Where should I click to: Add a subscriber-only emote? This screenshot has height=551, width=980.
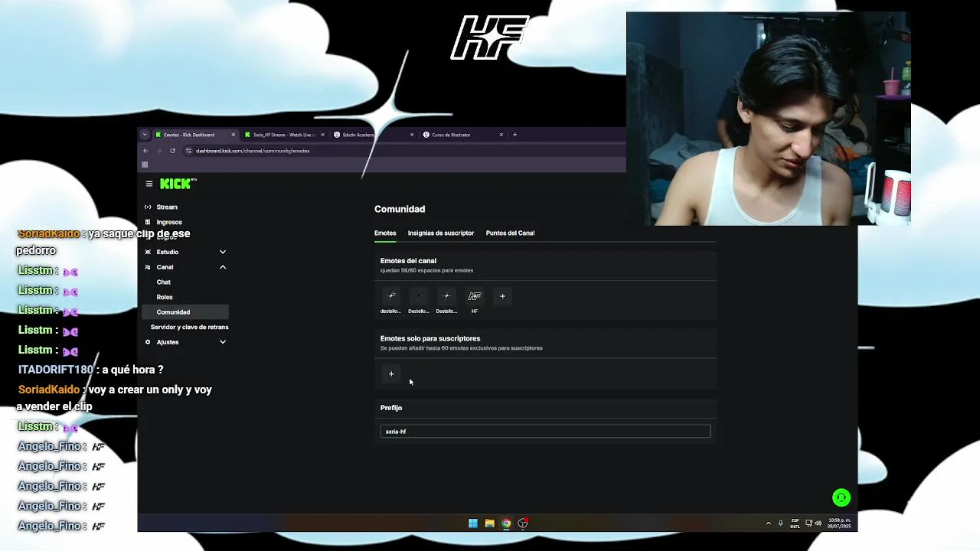coord(391,374)
